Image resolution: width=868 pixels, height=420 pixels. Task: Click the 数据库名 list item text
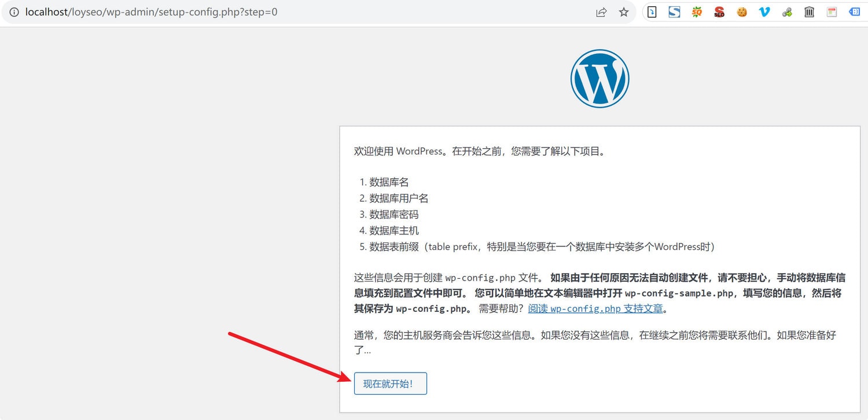click(389, 182)
